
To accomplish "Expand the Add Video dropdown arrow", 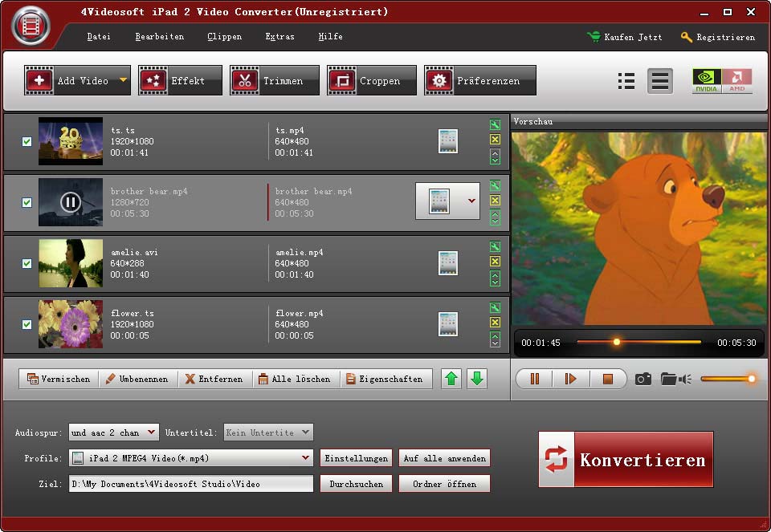I will click(123, 80).
